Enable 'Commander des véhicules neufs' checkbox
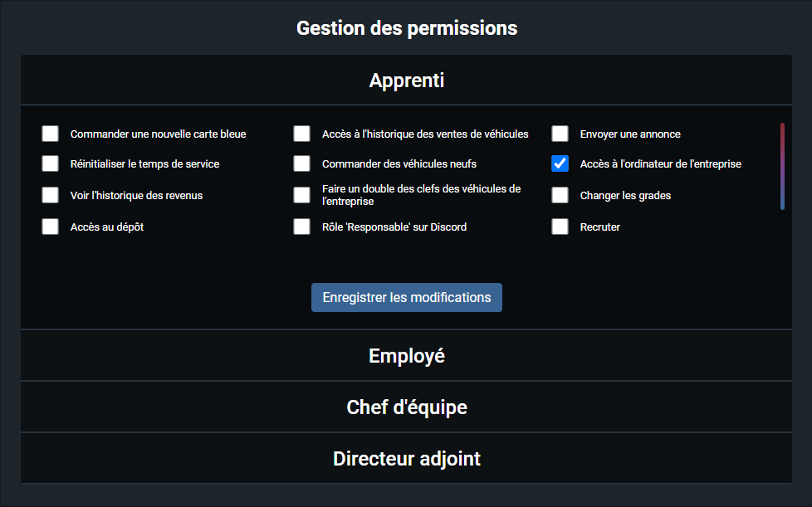Image resolution: width=812 pixels, height=507 pixels. coord(302,164)
